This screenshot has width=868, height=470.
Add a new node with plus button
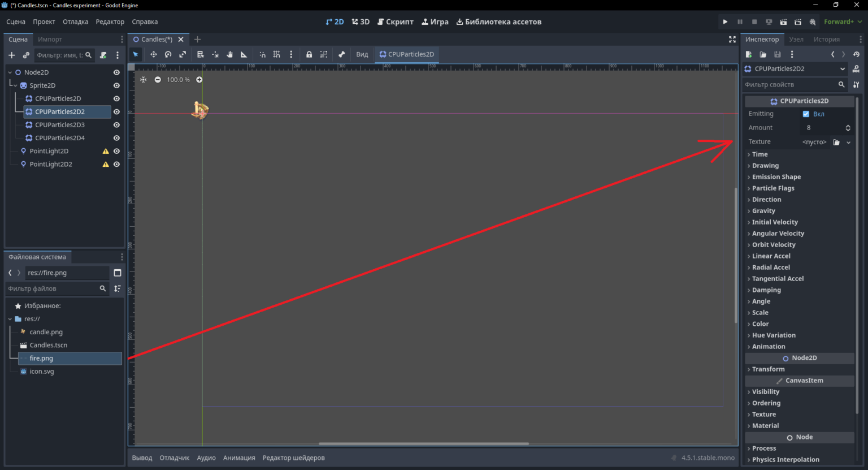(x=11, y=55)
